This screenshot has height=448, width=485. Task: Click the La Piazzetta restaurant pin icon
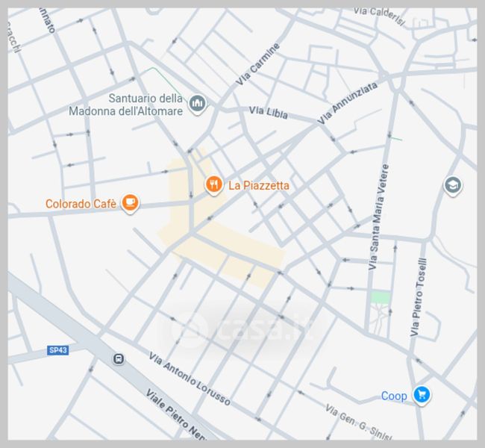point(213,185)
